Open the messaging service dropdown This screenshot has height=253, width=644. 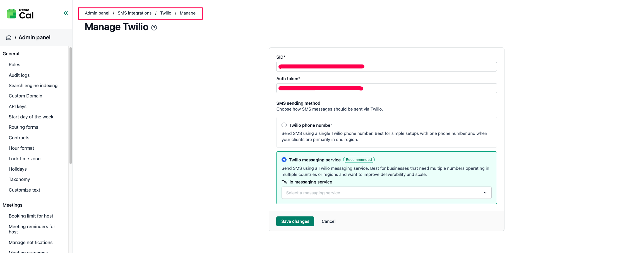pos(386,193)
